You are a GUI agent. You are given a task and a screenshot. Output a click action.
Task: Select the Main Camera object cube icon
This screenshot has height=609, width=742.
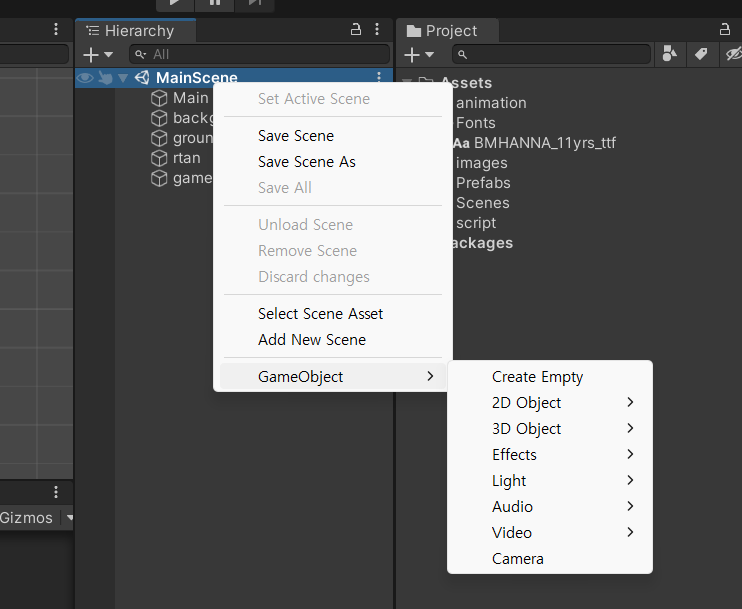[159, 98]
